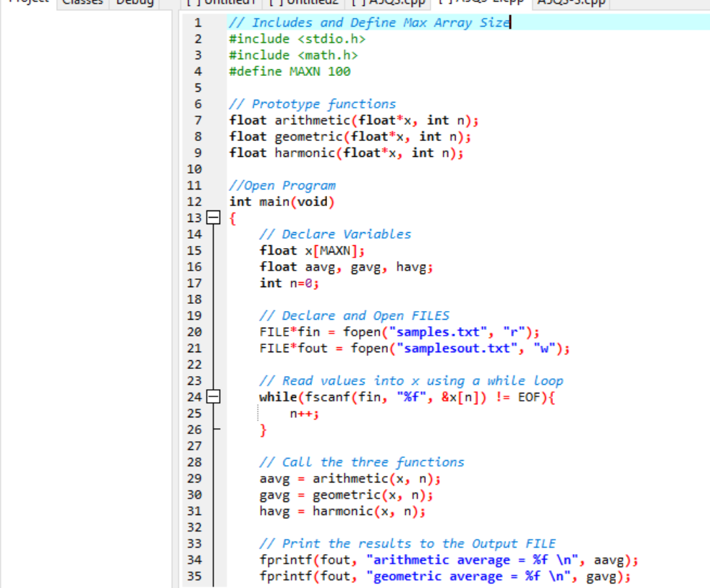Screen dimensions: 710x588
Task: Click the "havg = harmonic(x, n);" line
Action: tap(342, 511)
